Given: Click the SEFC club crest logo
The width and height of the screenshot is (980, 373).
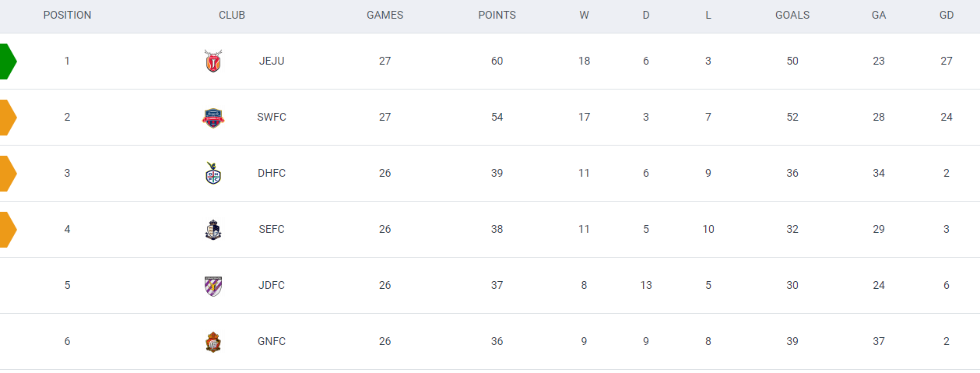Looking at the screenshot, I should 213,229.
